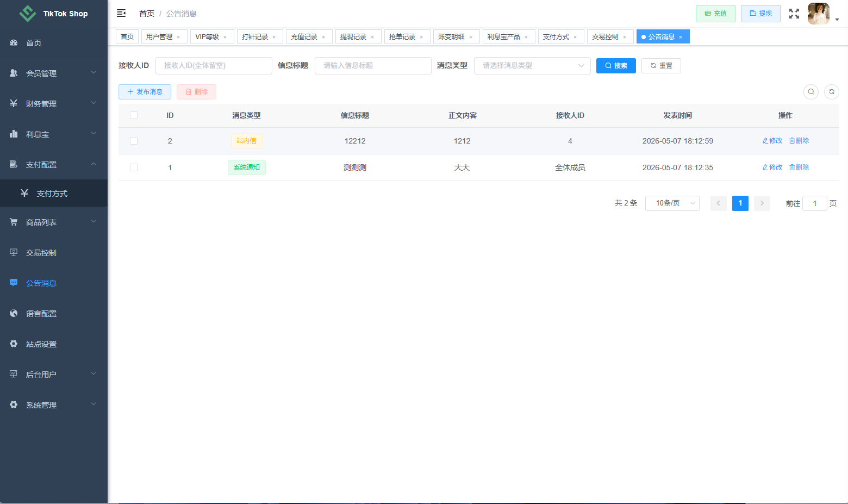Collapse sidebar with the hamburger icon
Image resolution: width=848 pixels, height=504 pixels.
pyautogui.click(x=121, y=13)
